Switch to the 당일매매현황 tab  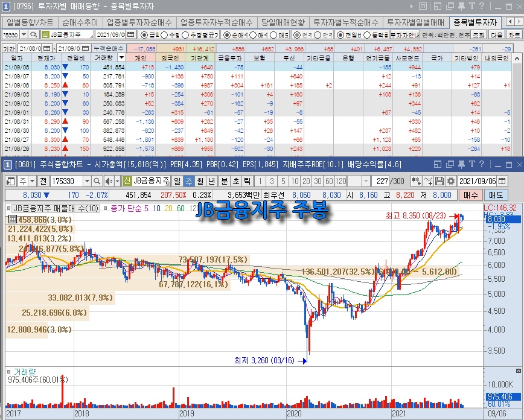[283, 22]
